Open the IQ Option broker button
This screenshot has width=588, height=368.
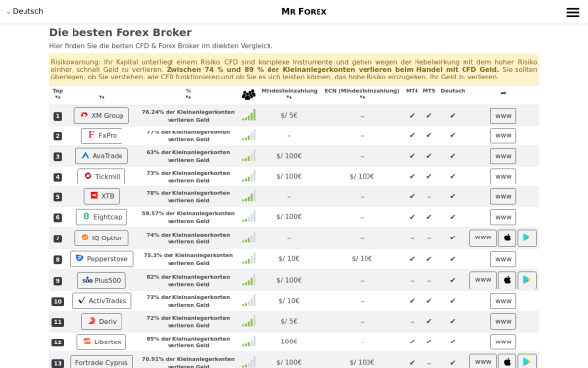102,237
